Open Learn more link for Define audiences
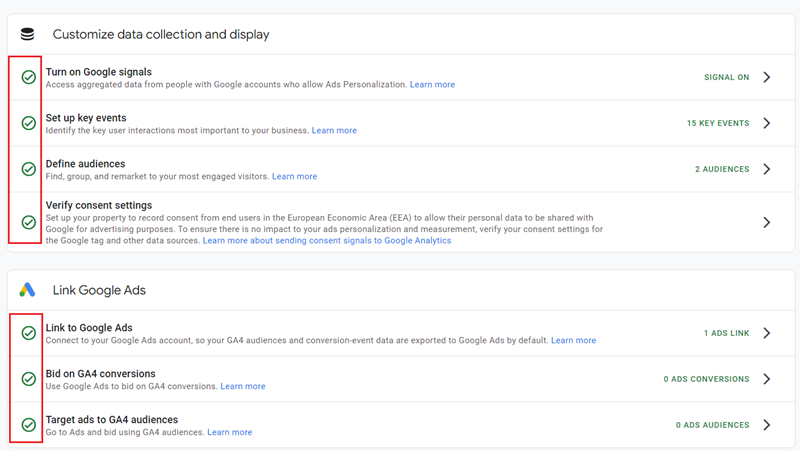 294,177
